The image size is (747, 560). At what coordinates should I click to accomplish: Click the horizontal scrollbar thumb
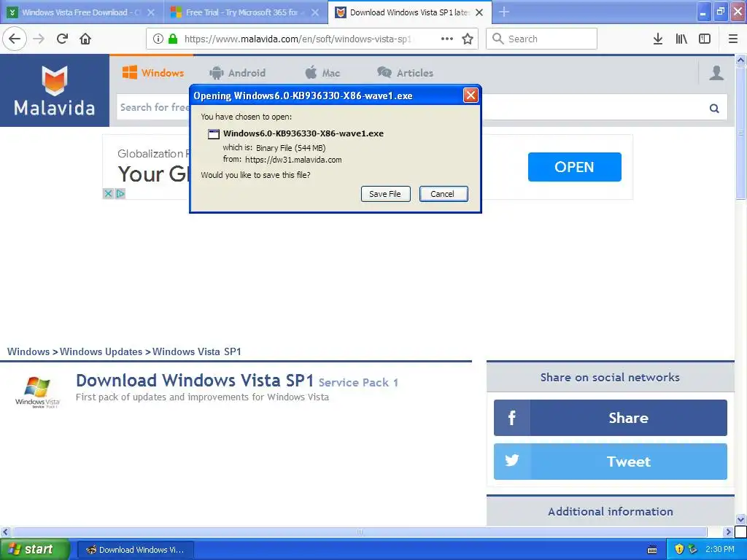[x=360, y=532]
